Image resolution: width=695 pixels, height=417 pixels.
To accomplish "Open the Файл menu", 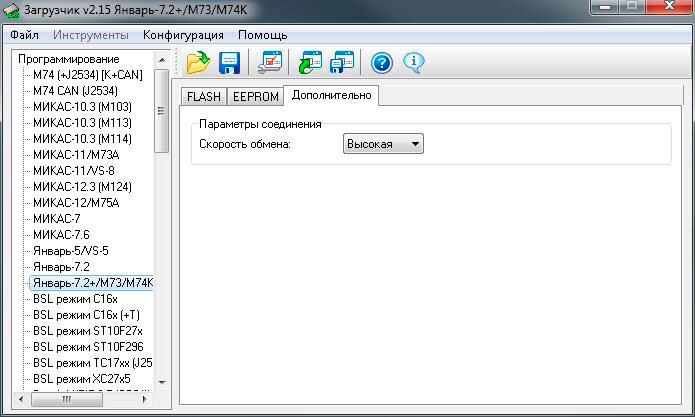I will [25, 35].
